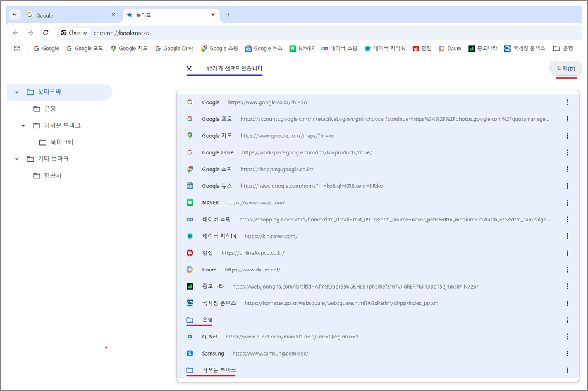Open 네이버 지식iN bookmark in bookmarks bar
588x391 pixels.
click(385, 49)
